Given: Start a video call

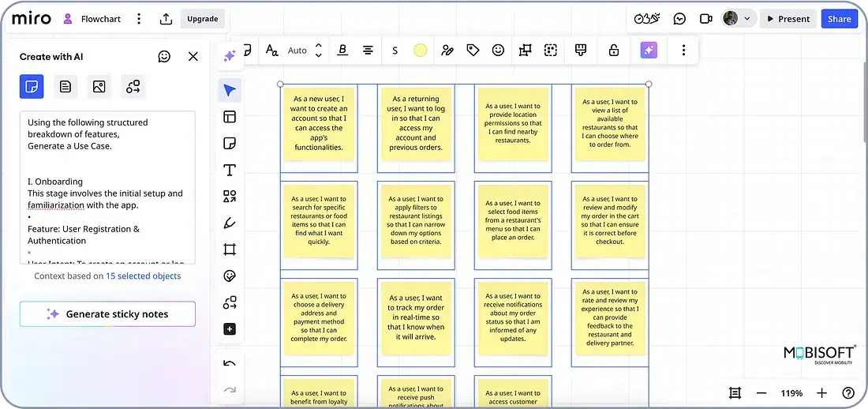Looking at the screenshot, I should 705,19.
